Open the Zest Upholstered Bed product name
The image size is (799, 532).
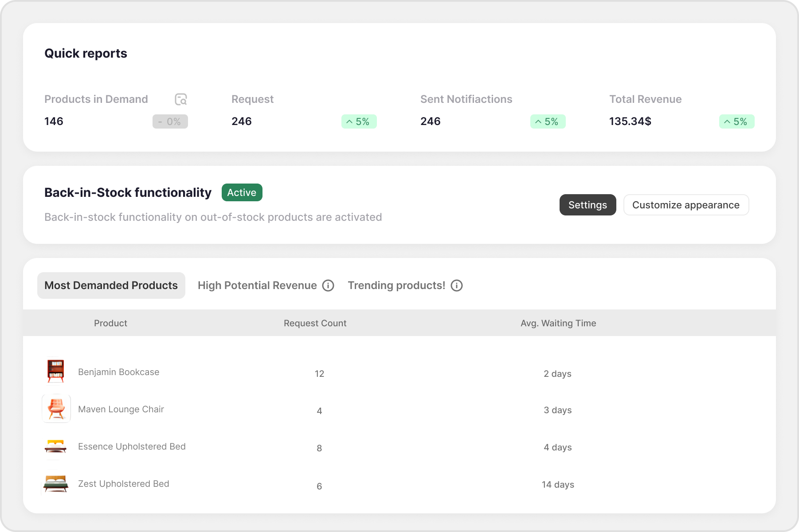124,484
